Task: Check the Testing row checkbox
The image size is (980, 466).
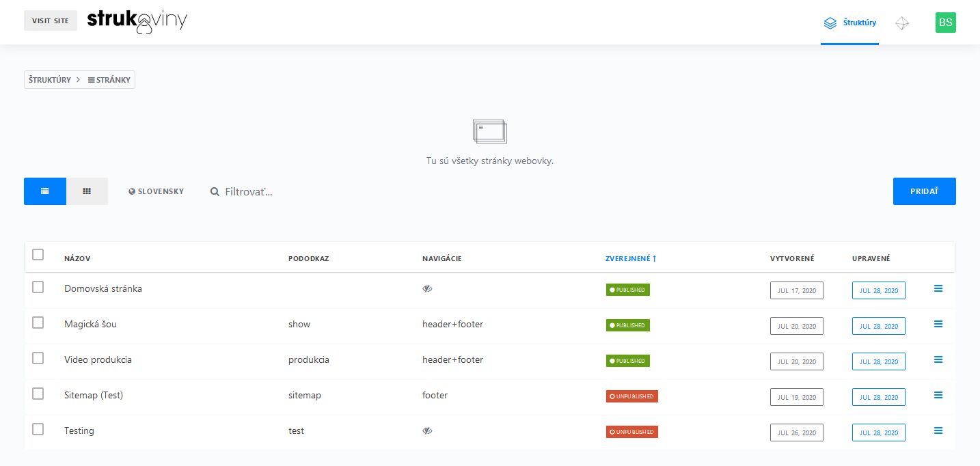Action: pyautogui.click(x=38, y=429)
